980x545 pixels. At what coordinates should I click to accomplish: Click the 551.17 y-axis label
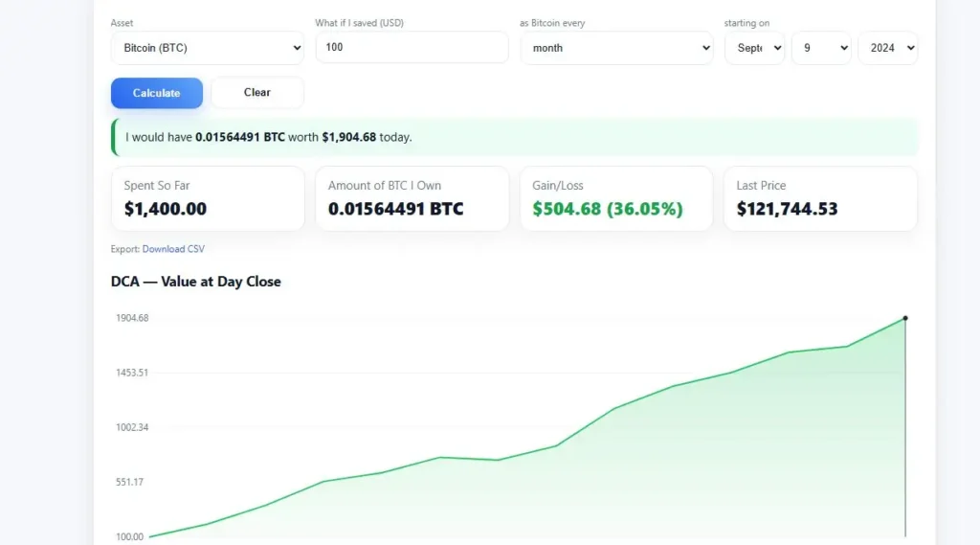(x=130, y=482)
